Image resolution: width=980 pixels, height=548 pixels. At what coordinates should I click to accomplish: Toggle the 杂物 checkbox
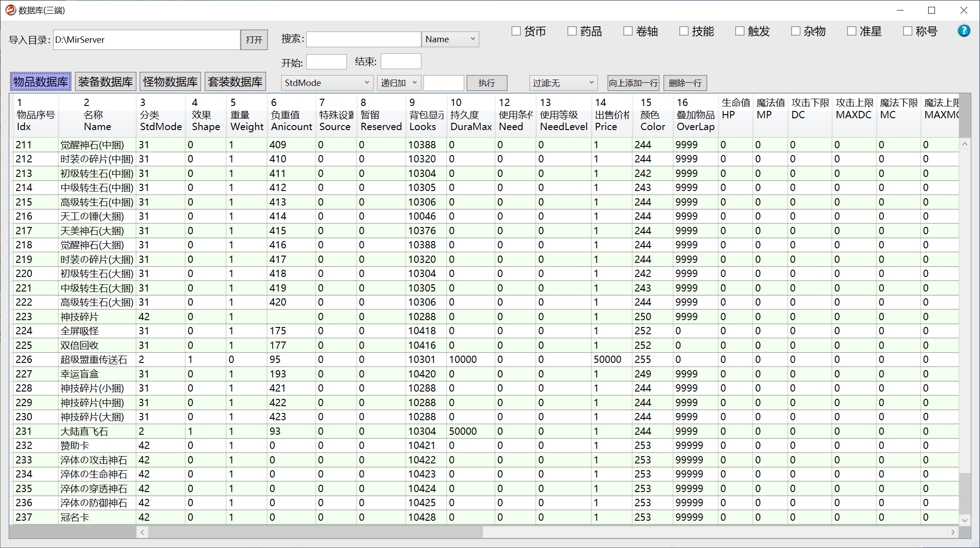[x=796, y=31]
